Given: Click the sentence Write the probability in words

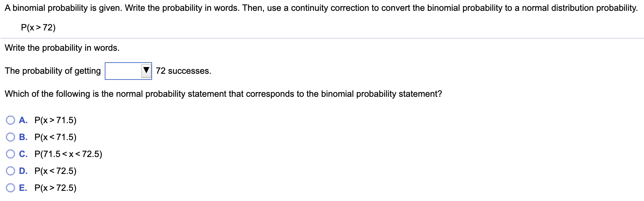Looking at the screenshot, I should (x=62, y=48).
